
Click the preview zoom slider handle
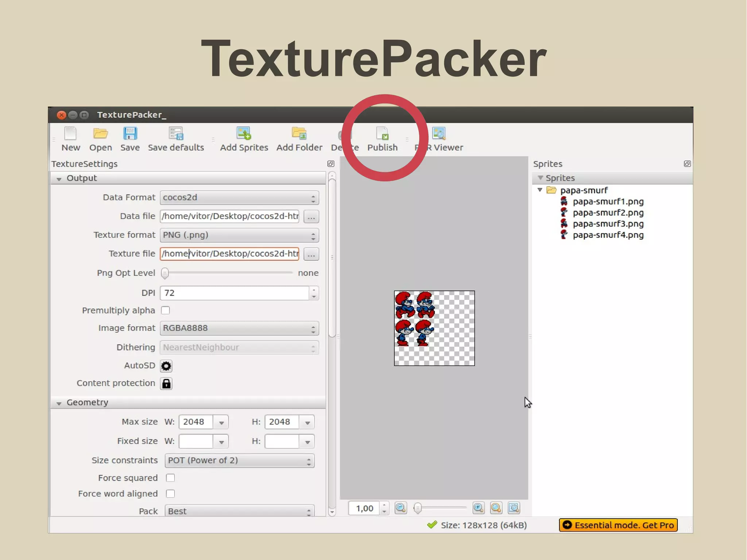pyautogui.click(x=418, y=508)
